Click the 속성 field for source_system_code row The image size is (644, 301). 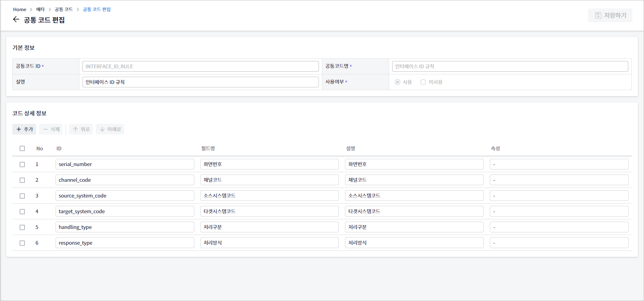pos(559,196)
